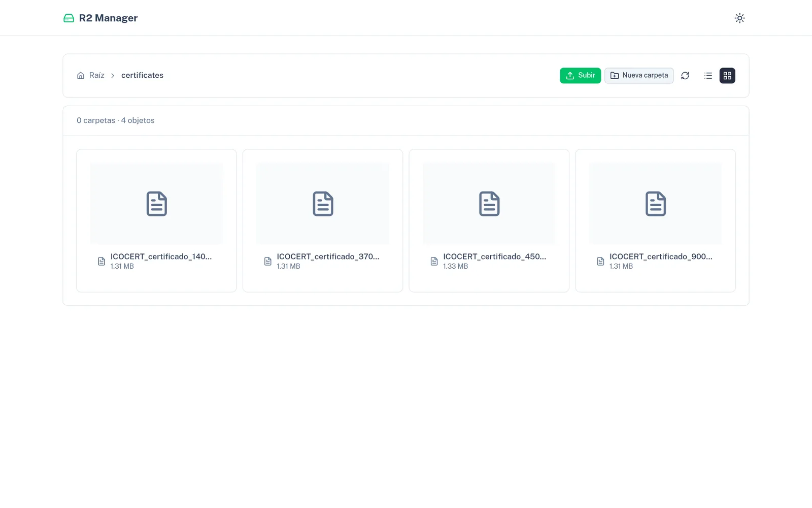
Task: Open the ICOCERT_certificado_140 file thumbnail
Action: (156, 204)
